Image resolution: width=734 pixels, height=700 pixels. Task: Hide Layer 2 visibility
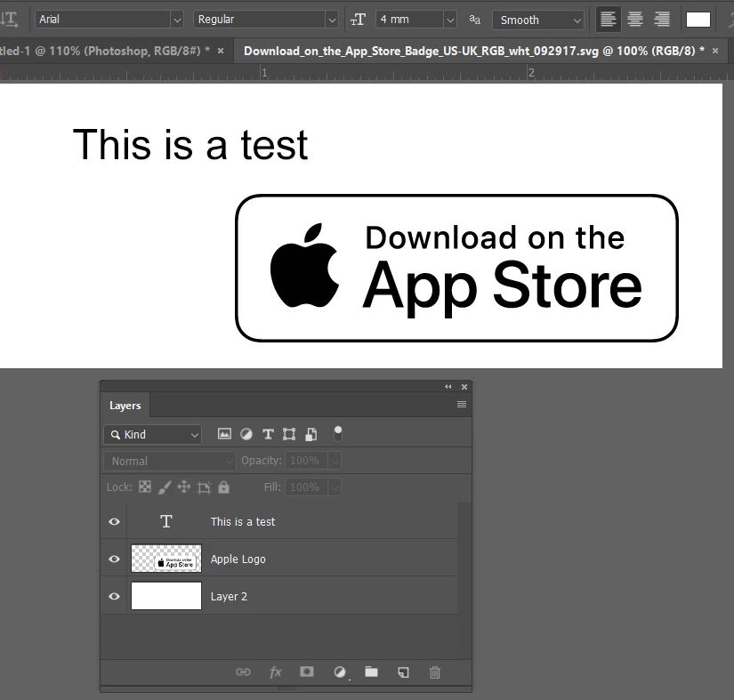pyautogui.click(x=114, y=596)
